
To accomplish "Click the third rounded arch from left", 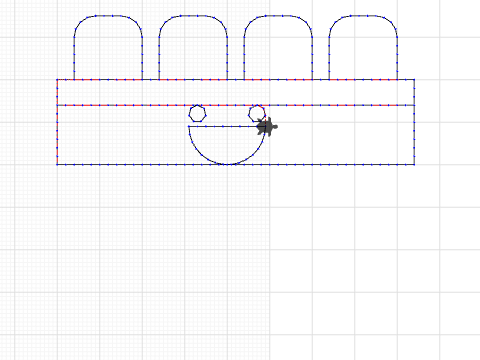I will (x=278, y=47).
